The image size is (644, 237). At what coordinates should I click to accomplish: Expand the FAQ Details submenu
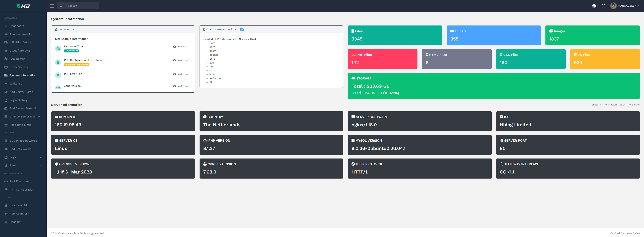40,59
